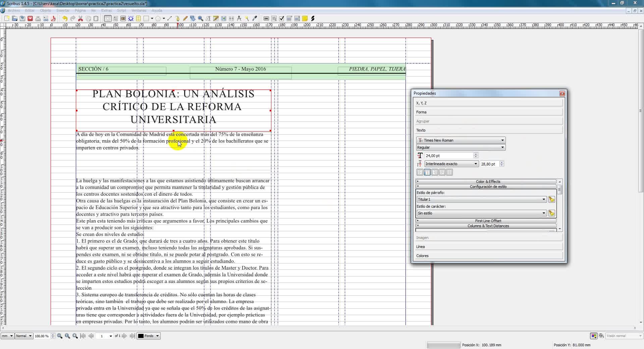Toggle align text right button
The image size is (644, 349).
tap(435, 172)
